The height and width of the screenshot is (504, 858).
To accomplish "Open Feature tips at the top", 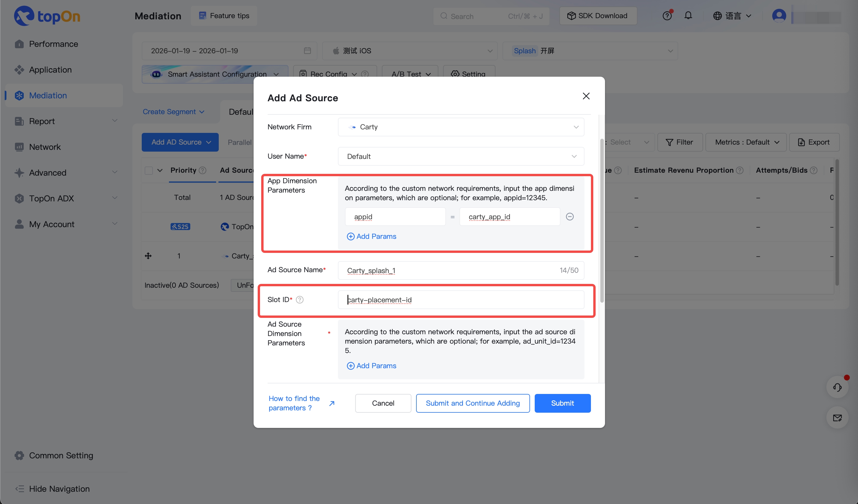I will [x=224, y=15].
